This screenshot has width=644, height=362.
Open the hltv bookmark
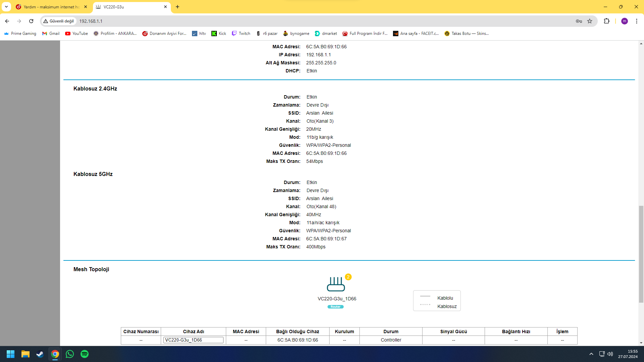pos(199,34)
